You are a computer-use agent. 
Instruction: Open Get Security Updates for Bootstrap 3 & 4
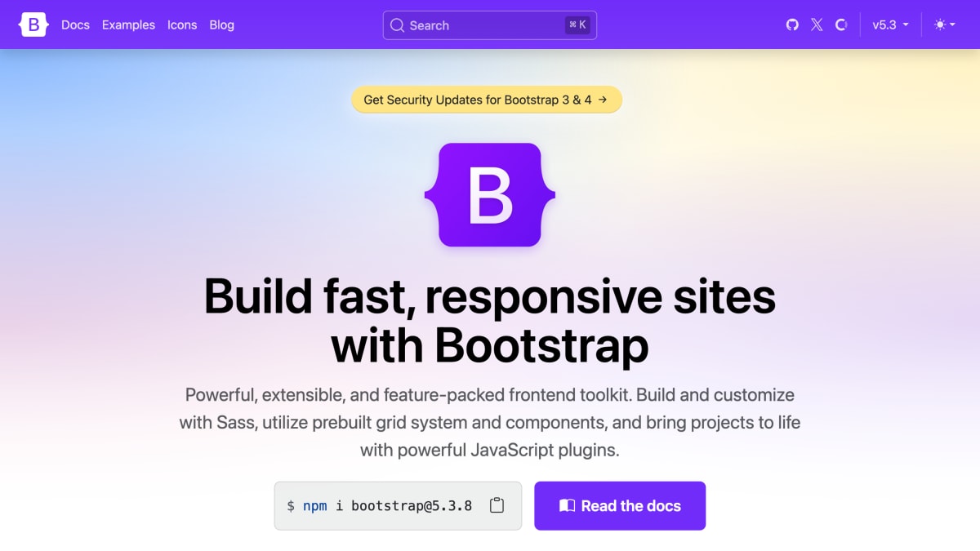(487, 100)
